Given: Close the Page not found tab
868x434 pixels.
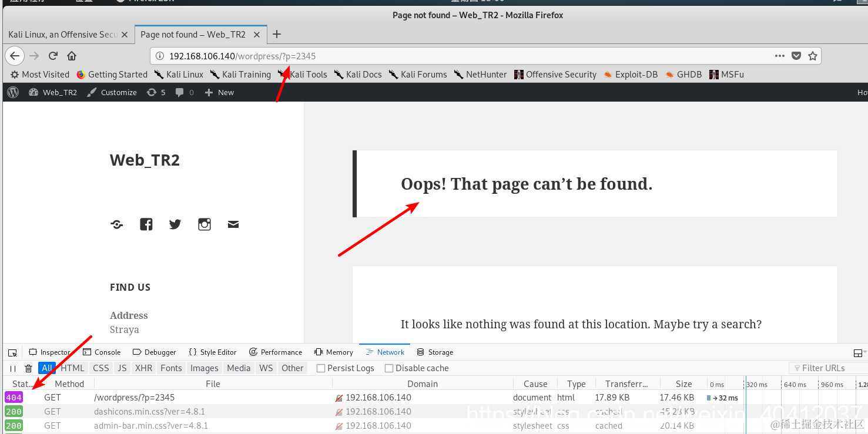Looking at the screenshot, I should click(256, 35).
